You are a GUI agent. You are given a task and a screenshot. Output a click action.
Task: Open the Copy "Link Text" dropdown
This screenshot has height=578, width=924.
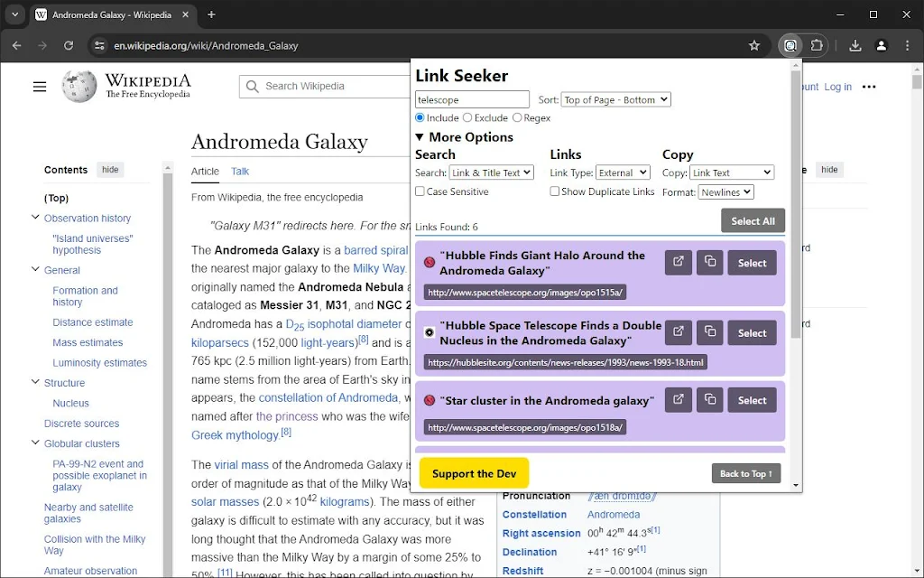732,172
